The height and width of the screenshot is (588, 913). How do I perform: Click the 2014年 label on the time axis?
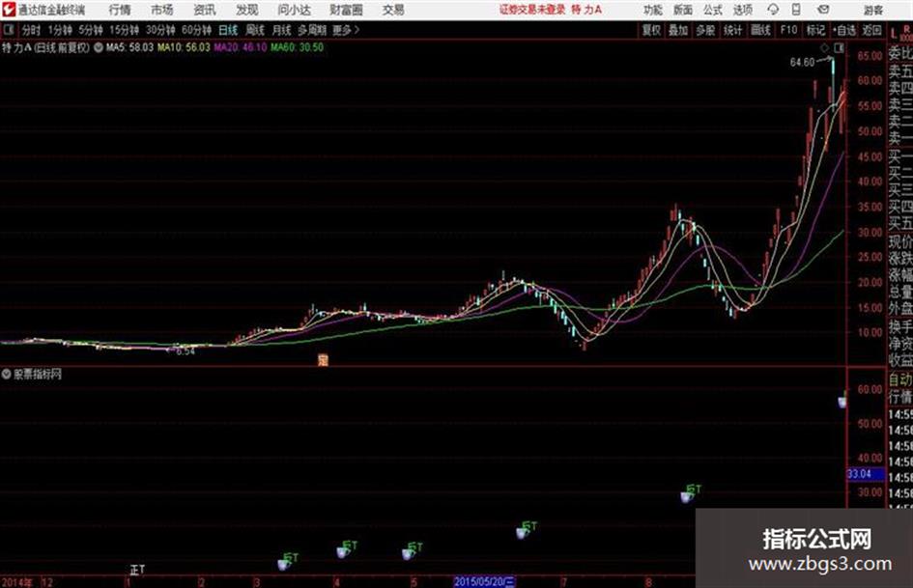(x=16, y=582)
